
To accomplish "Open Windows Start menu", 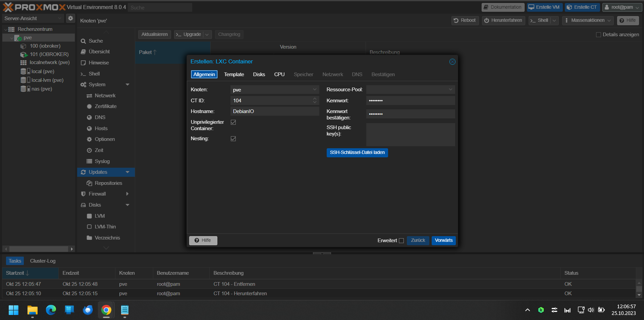I will click(13, 310).
